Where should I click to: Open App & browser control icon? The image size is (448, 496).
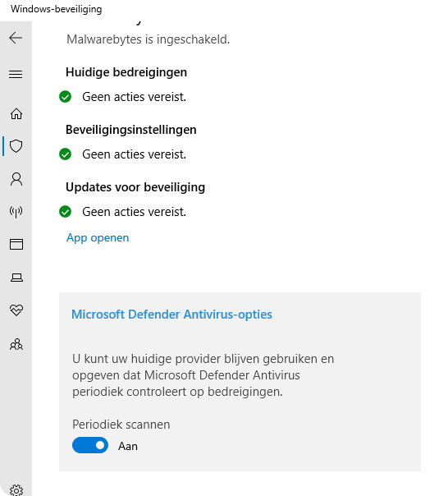point(16,245)
